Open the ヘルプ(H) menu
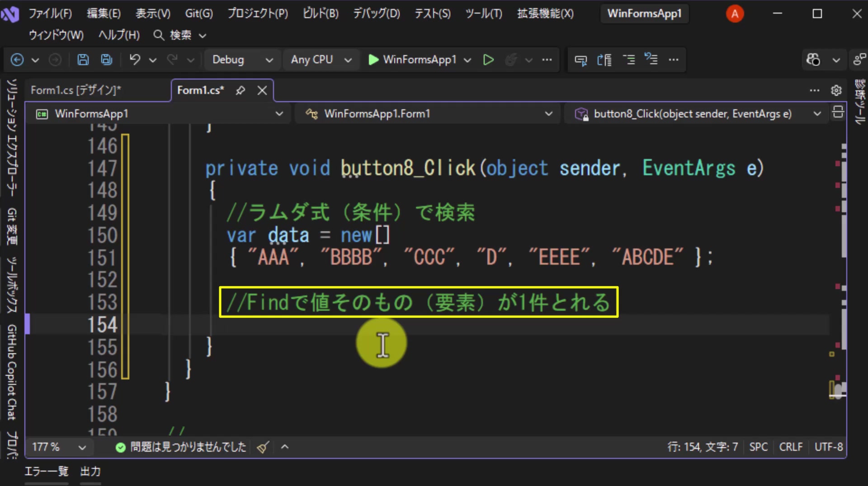The height and width of the screenshot is (486, 868). [x=119, y=35]
